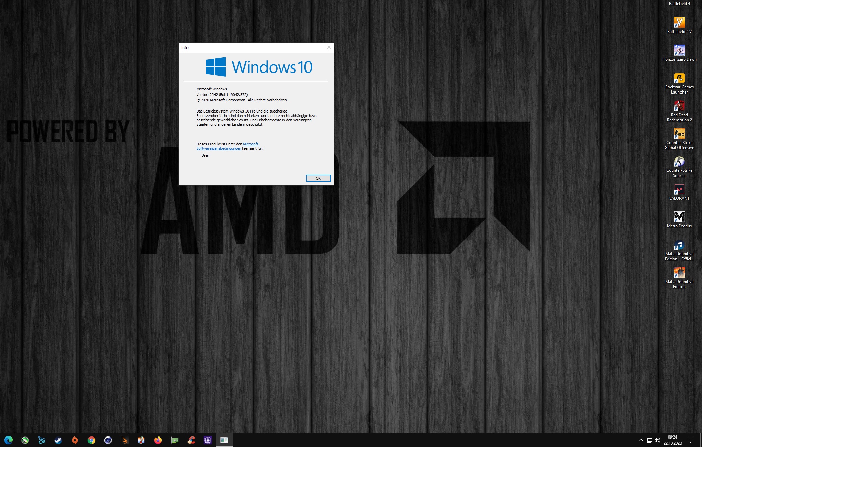The width and height of the screenshot is (868, 488).
Task: Open the 3DMark icon in the taskbar
Action: coord(125,440)
